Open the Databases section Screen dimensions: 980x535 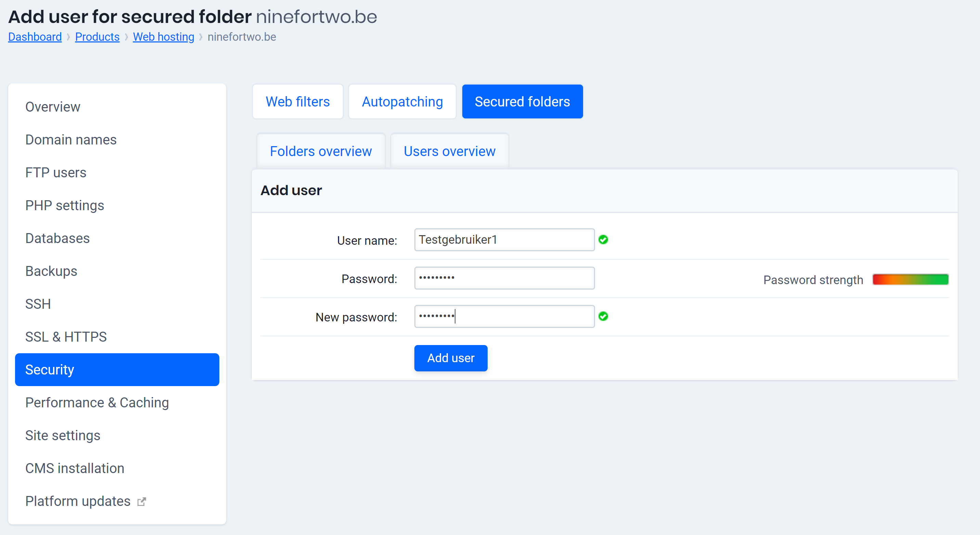(x=57, y=238)
